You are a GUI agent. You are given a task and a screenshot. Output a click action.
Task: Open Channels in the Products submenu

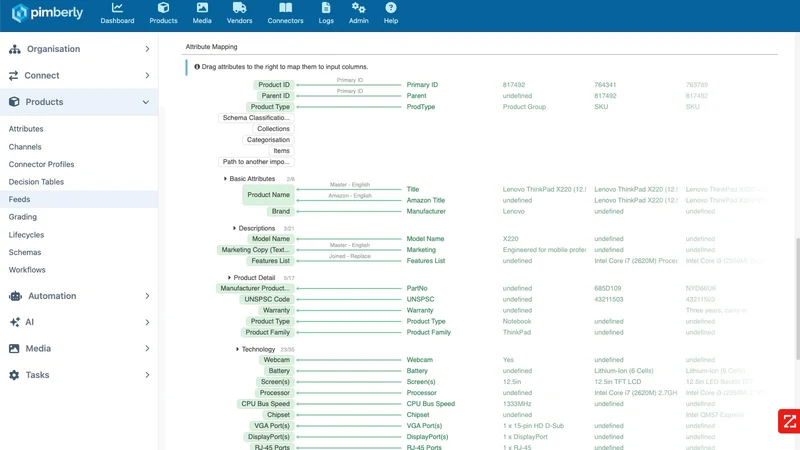click(25, 147)
